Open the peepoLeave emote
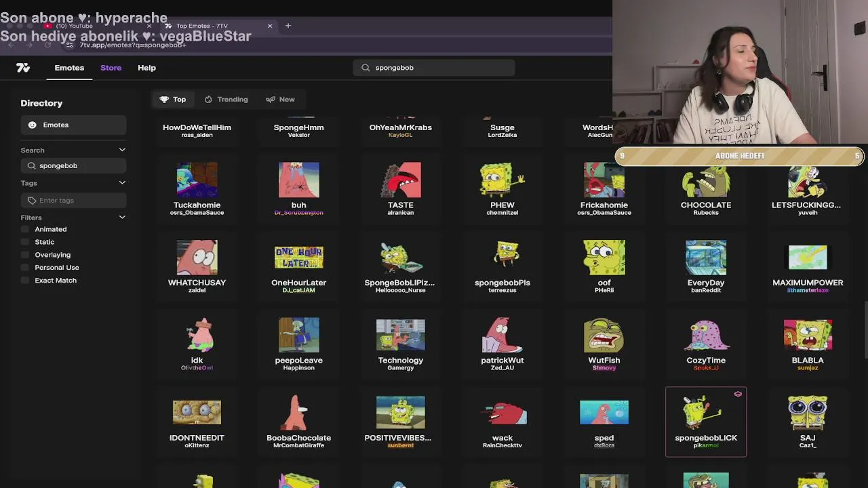 (x=298, y=344)
